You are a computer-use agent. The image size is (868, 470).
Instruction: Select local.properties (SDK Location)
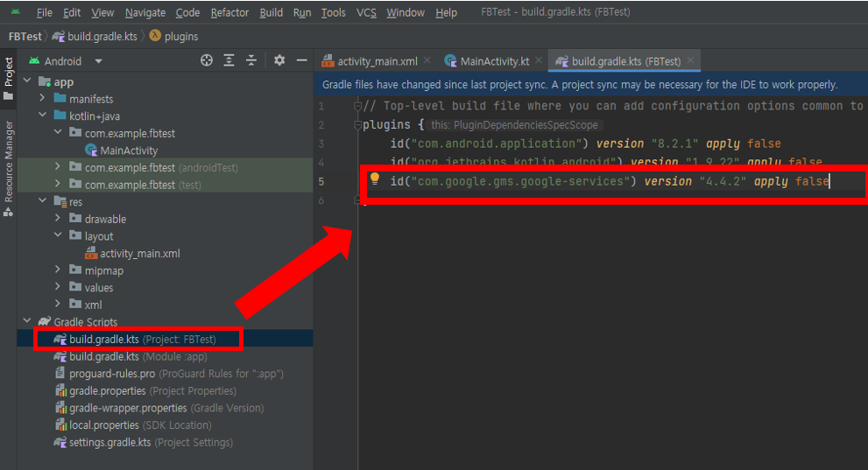[x=133, y=424]
